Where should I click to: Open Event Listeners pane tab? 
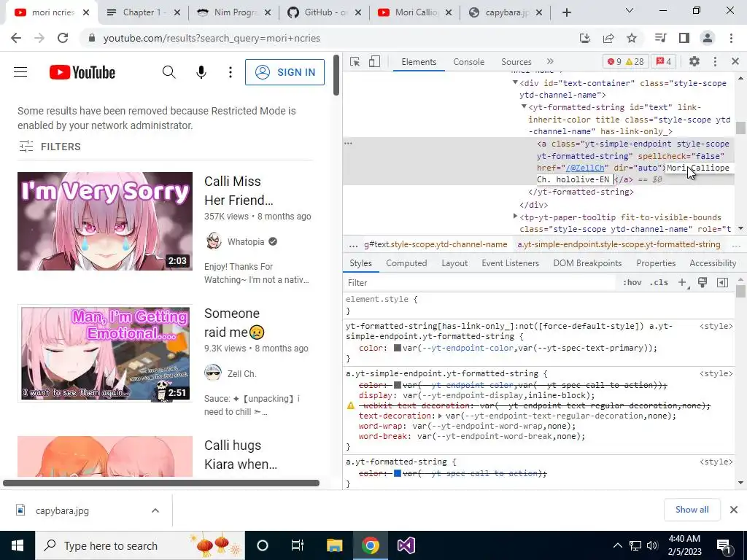tap(510, 263)
